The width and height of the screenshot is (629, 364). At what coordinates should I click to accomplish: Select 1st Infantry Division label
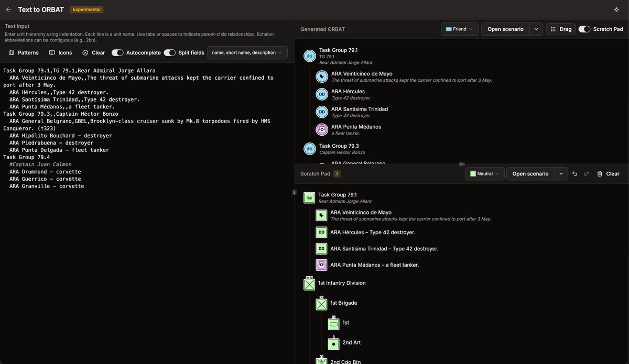[x=342, y=283]
